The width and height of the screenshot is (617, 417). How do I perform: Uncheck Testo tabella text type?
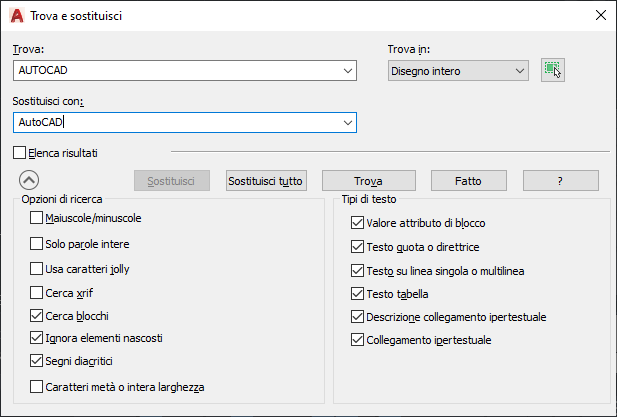pyautogui.click(x=358, y=294)
